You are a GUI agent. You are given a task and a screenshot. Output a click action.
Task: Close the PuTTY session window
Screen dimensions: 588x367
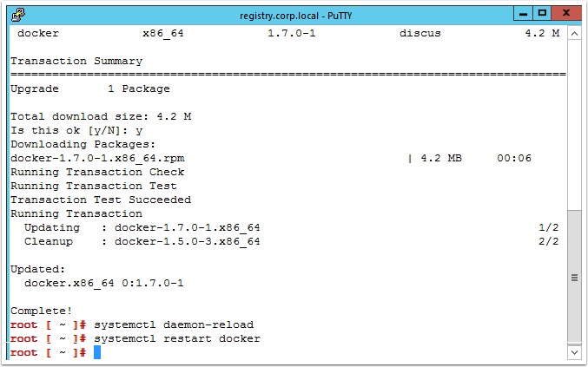click(566, 14)
